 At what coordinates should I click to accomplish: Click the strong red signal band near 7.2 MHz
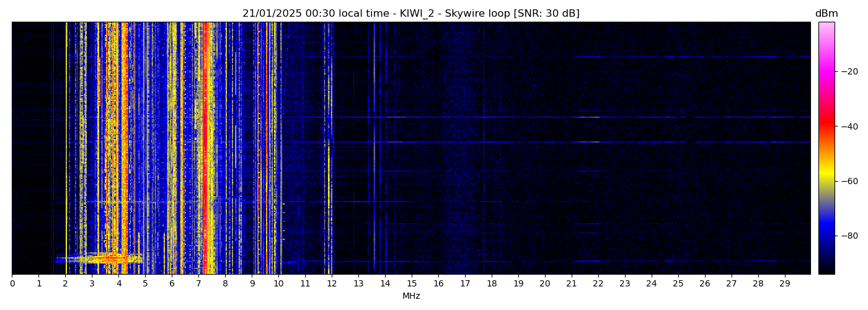coord(205,149)
